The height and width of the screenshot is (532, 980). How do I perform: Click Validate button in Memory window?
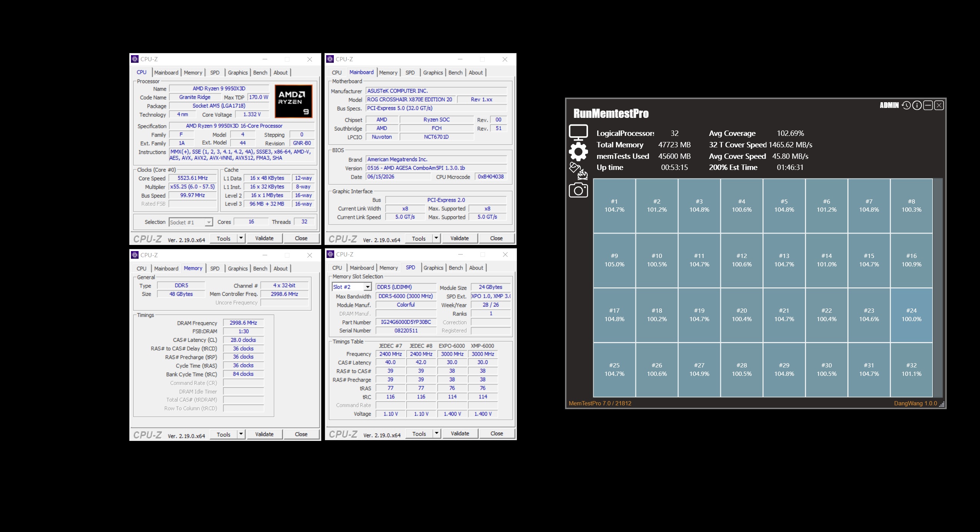point(264,434)
